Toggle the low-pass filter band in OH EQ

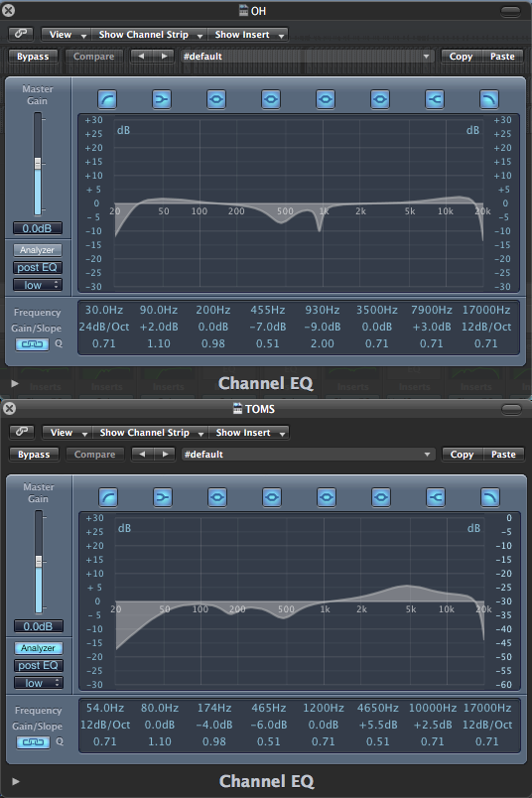tap(488, 99)
